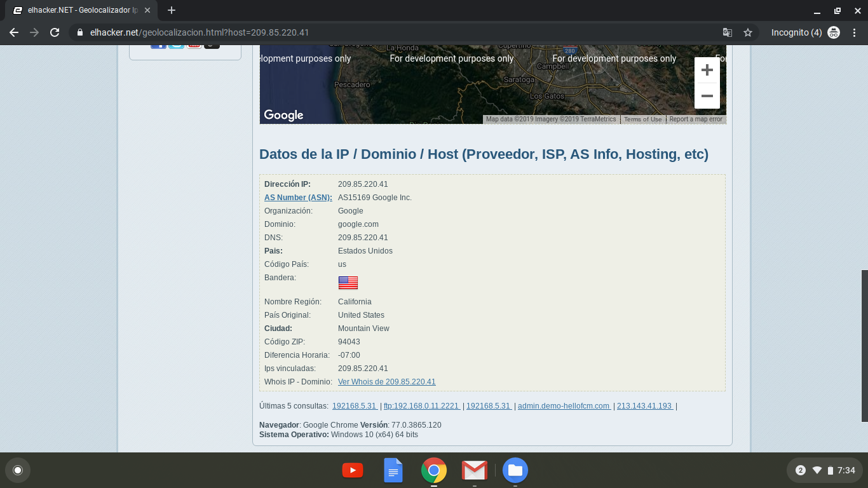
Task: Click the Datos de la IP heading
Action: pos(484,154)
